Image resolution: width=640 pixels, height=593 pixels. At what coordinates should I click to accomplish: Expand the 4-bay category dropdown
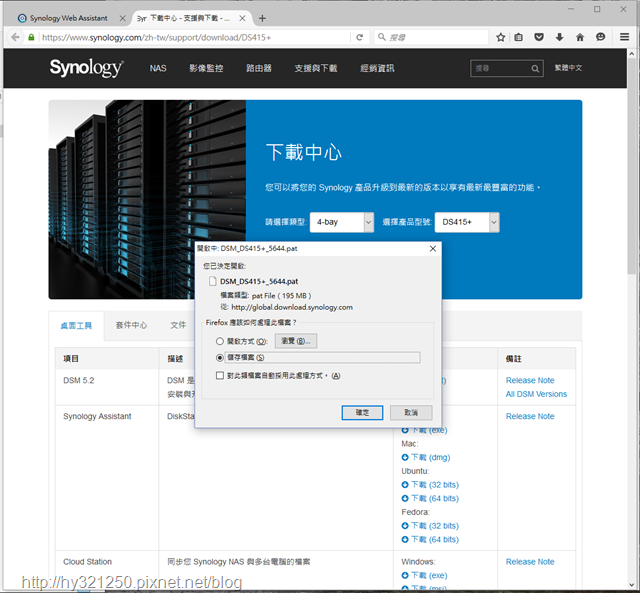(342, 222)
